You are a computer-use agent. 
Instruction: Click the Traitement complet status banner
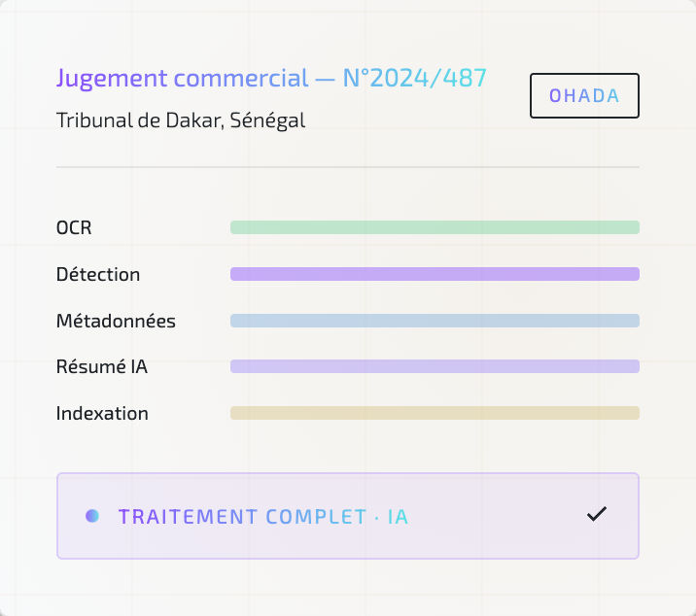point(348,516)
